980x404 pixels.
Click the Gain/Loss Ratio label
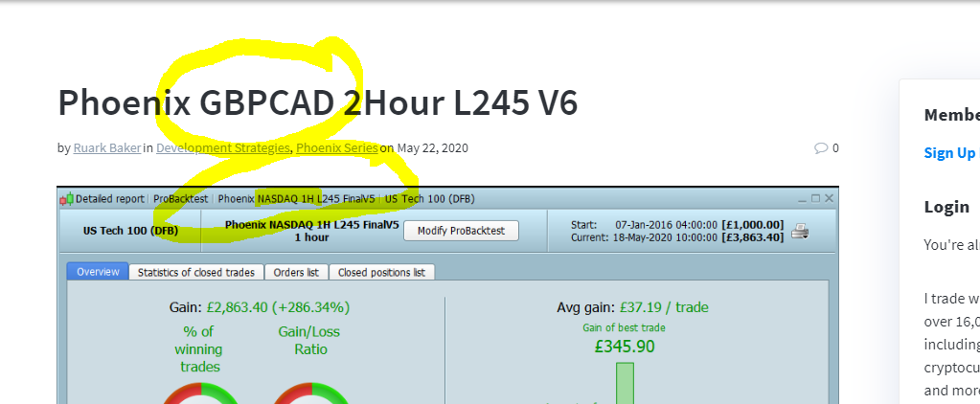pos(310,340)
